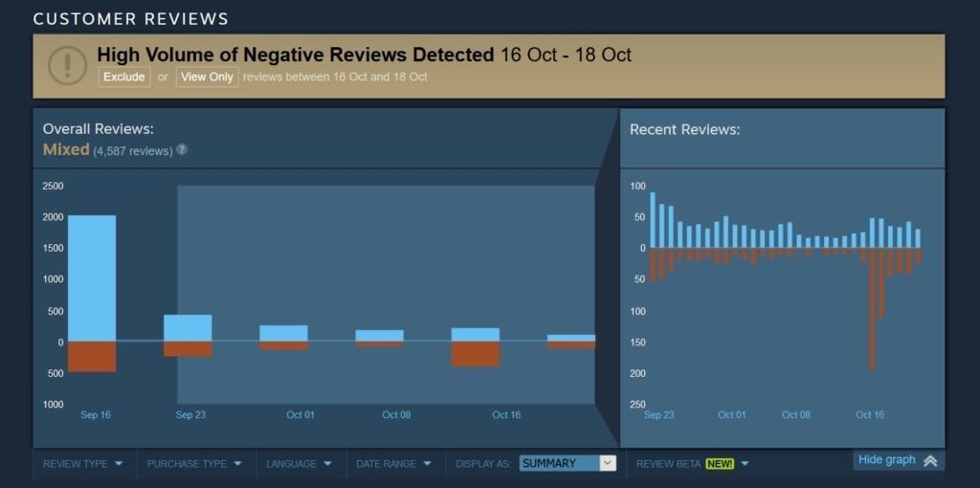
Task: Click the help question mark beside review count
Action: point(182,150)
